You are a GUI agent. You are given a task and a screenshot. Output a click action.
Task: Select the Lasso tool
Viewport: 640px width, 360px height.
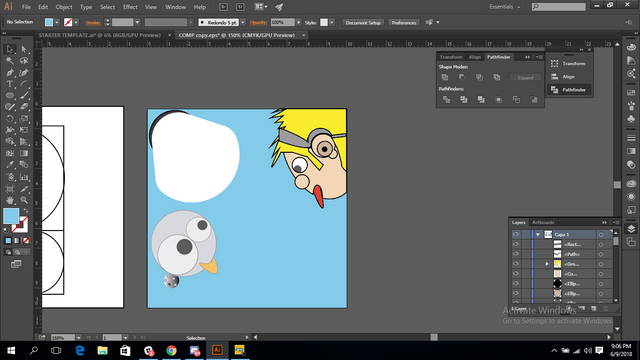point(24,61)
